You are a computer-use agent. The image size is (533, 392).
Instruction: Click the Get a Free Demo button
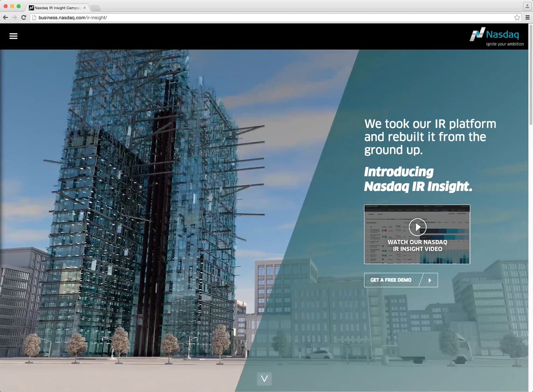(401, 280)
